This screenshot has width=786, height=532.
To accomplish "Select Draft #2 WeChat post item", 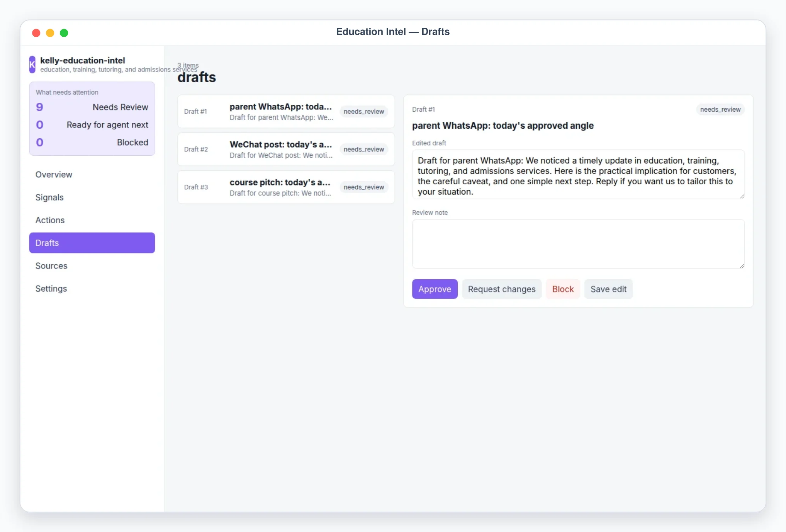I will 286,150.
